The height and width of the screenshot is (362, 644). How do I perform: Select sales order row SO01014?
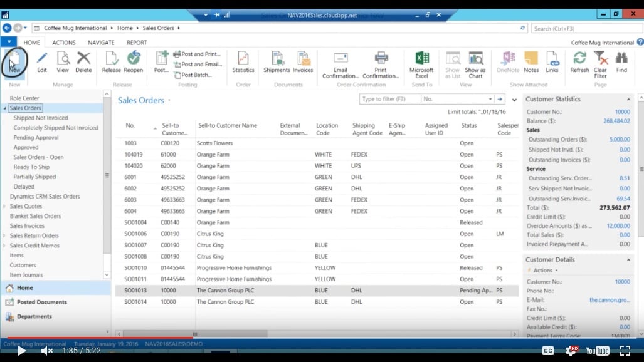pyautogui.click(x=316, y=302)
